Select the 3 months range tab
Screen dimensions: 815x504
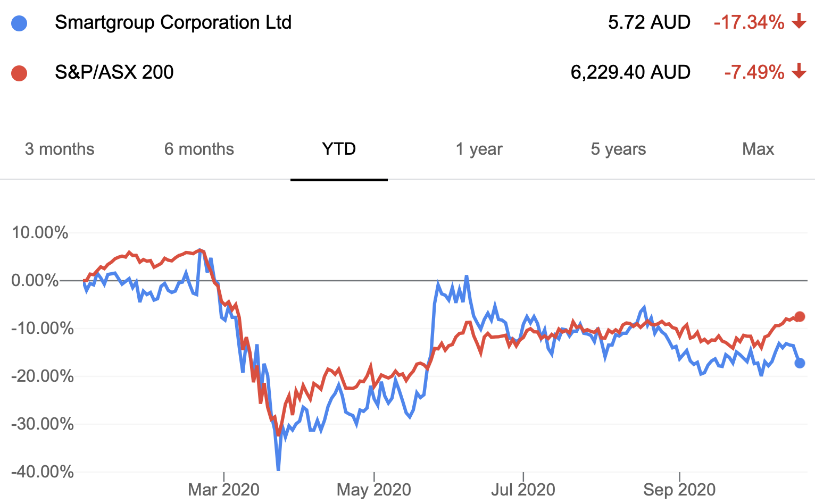[x=60, y=149]
